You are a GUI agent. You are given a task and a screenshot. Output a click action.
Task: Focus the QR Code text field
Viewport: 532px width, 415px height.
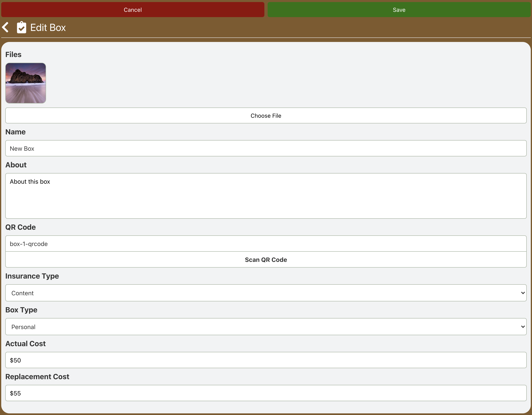(266, 244)
